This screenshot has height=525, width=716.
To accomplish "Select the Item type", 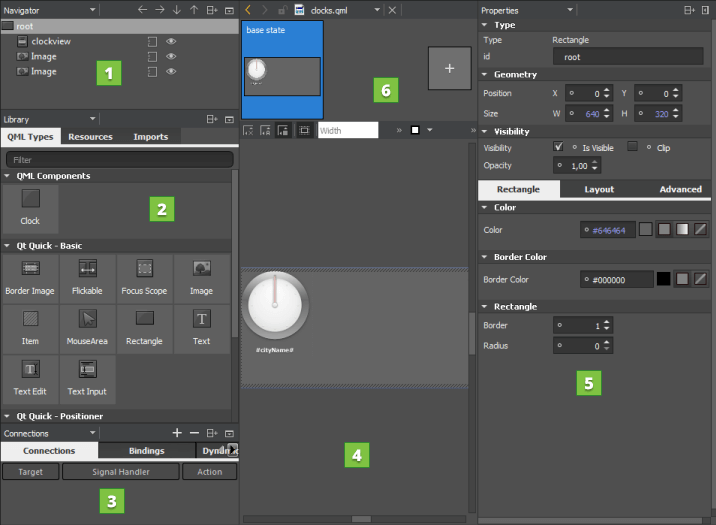I will click(30, 329).
